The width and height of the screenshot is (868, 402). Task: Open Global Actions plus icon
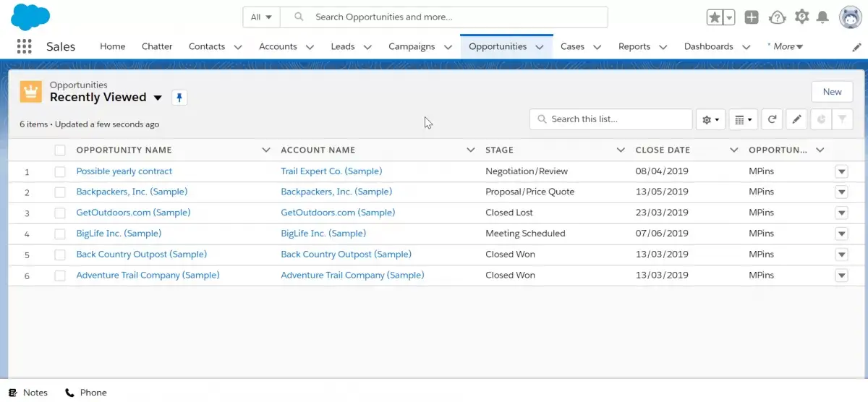(x=752, y=17)
